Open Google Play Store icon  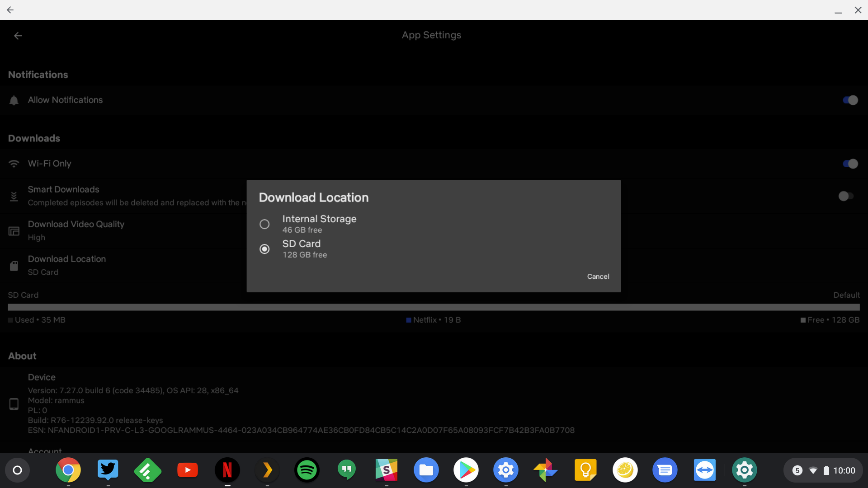point(466,470)
